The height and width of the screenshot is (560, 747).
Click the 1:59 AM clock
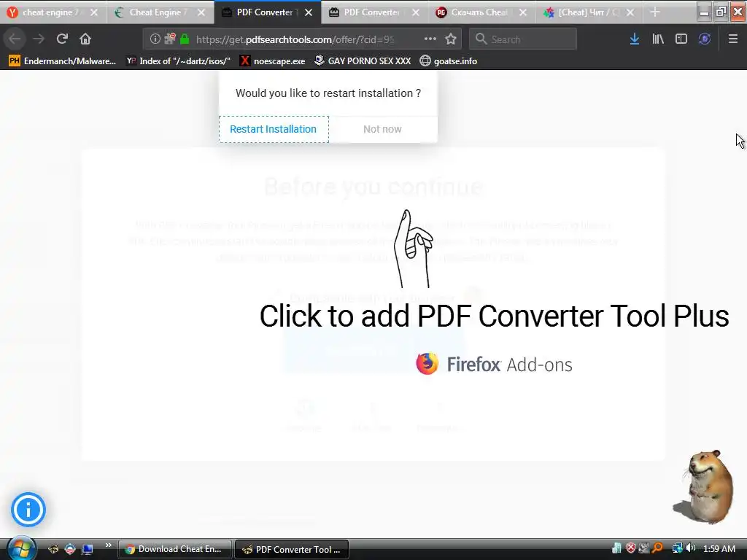(719, 548)
